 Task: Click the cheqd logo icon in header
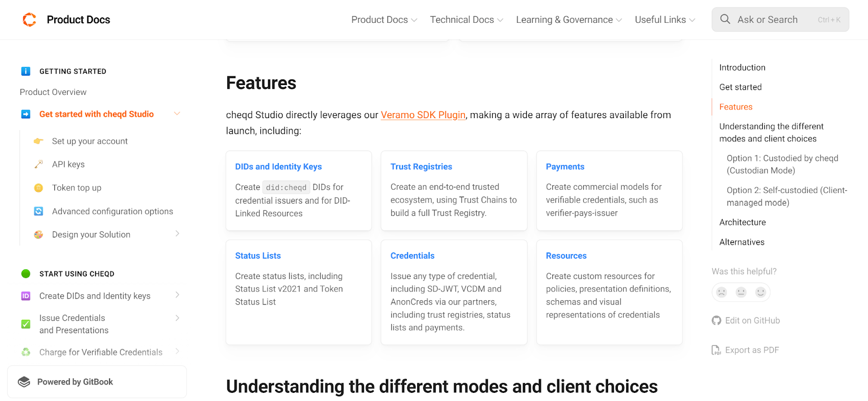click(29, 20)
